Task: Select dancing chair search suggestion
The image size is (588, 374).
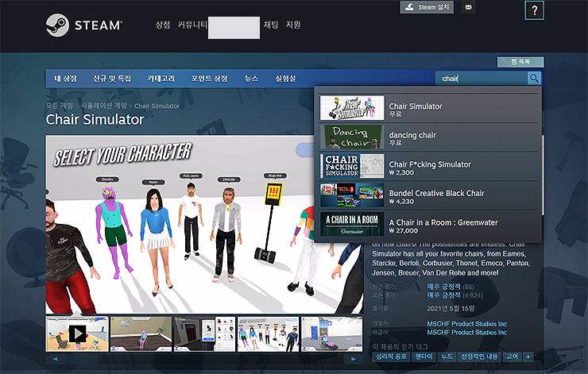Action: (427, 137)
